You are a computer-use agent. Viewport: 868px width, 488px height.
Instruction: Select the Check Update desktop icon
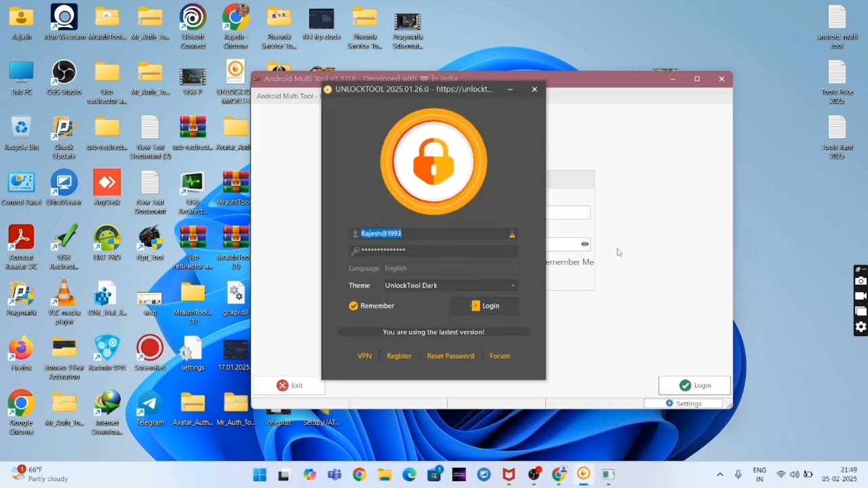[64, 138]
